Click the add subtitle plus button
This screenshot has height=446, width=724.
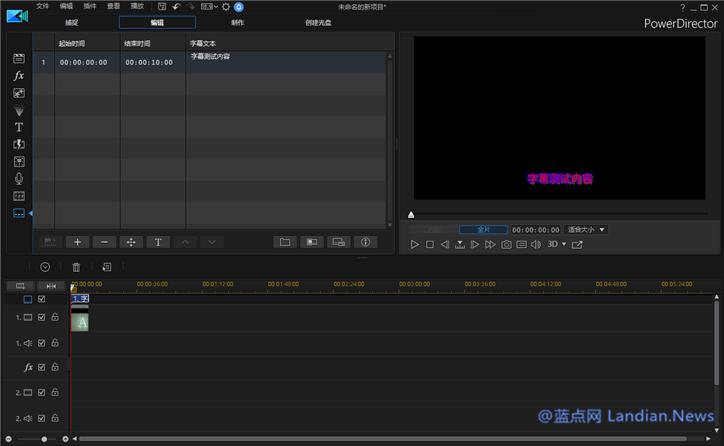tap(78, 242)
